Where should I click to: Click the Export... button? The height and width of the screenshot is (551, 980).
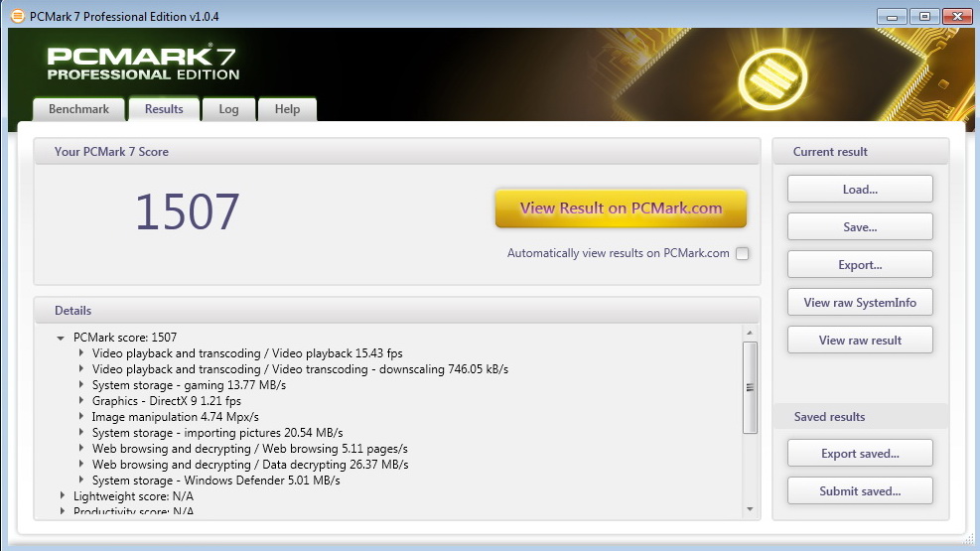coord(860,265)
